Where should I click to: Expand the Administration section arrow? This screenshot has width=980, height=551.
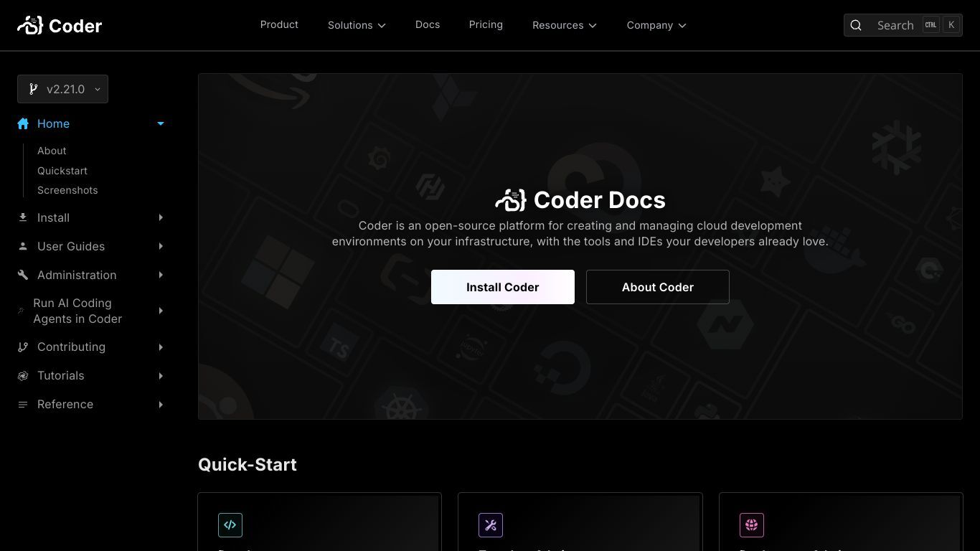point(161,275)
